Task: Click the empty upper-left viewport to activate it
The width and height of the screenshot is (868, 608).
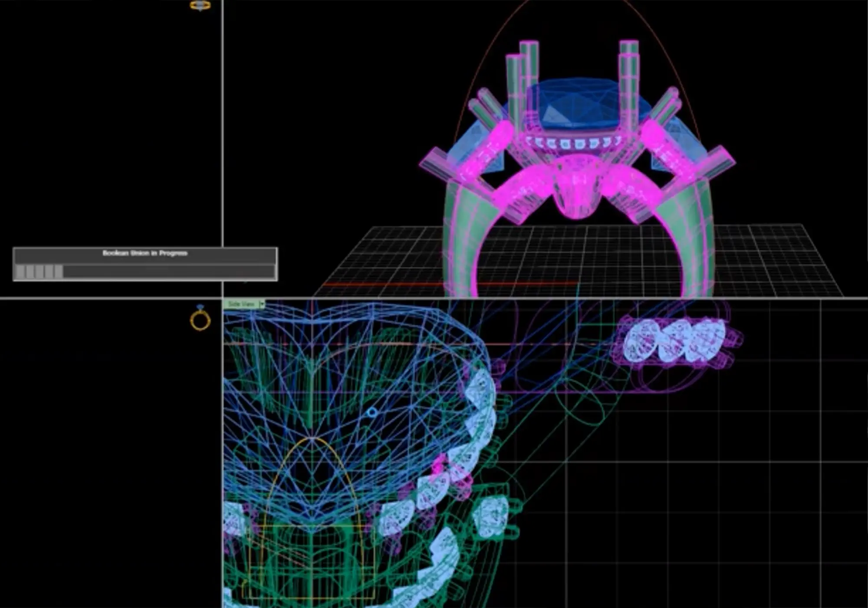Action: (x=108, y=130)
